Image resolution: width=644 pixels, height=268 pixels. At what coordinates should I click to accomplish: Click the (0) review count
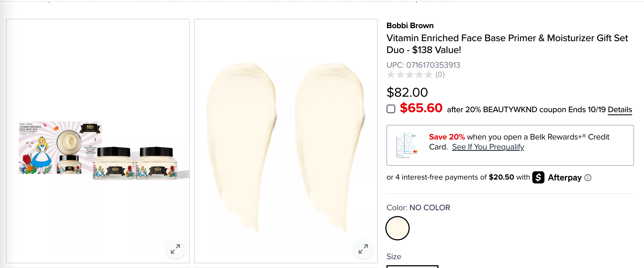coord(440,75)
